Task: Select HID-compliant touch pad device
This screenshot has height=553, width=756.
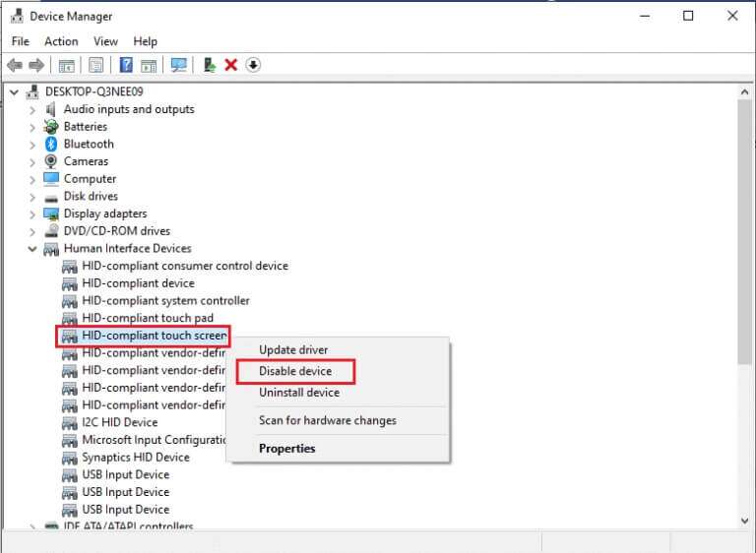Action: [x=148, y=318]
